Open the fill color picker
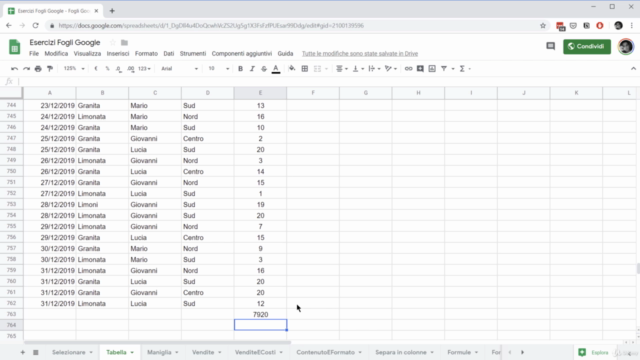The image size is (640, 360). point(292,69)
